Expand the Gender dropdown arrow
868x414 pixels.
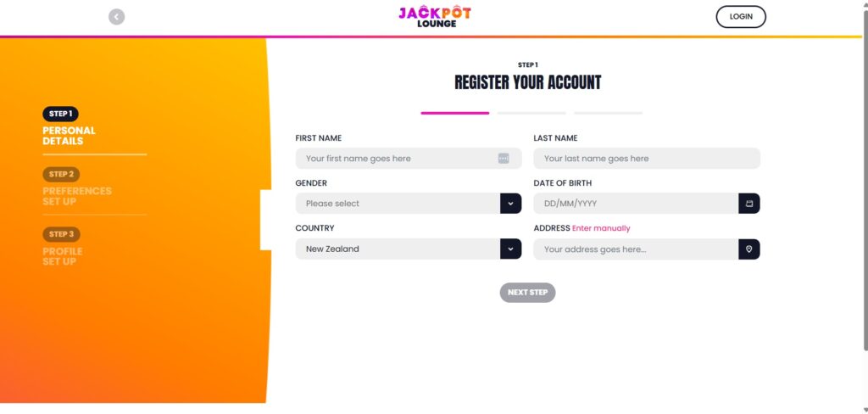click(x=511, y=204)
